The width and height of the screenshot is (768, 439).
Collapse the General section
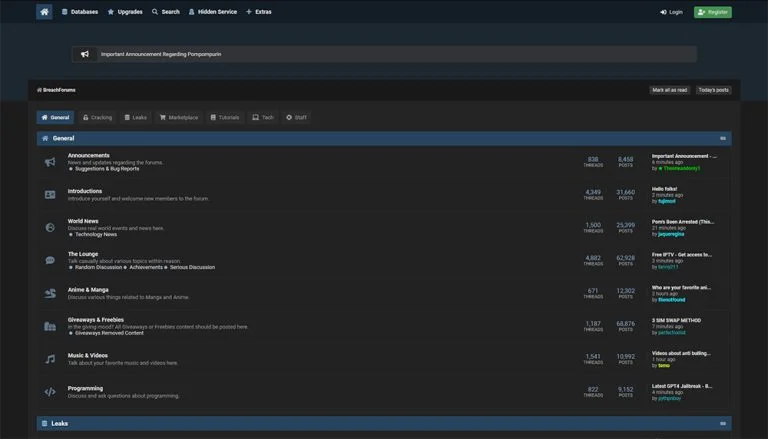723,139
